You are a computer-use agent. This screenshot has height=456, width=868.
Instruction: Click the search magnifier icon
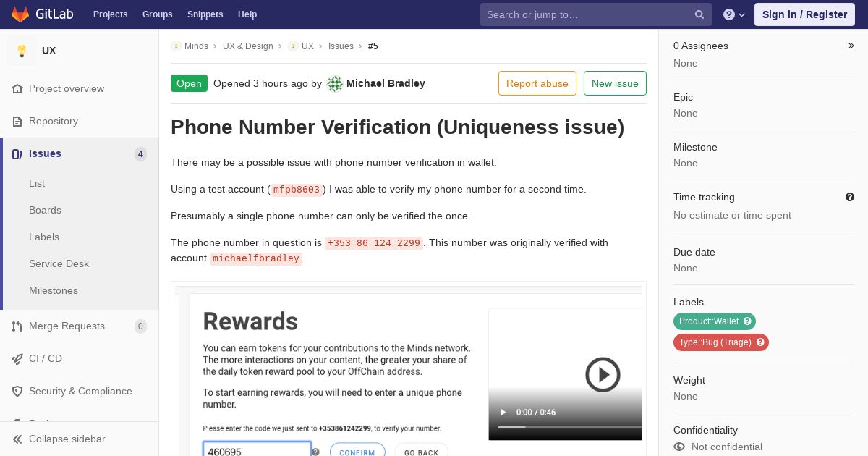(699, 14)
